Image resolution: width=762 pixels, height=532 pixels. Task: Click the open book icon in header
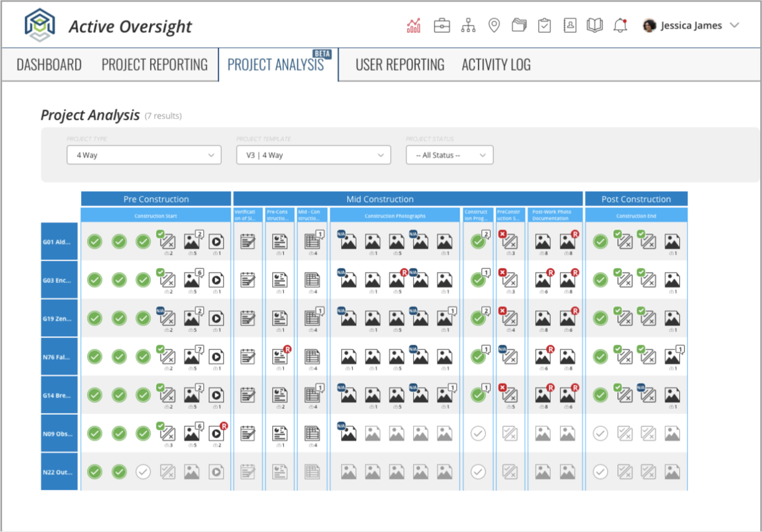(594, 25)
